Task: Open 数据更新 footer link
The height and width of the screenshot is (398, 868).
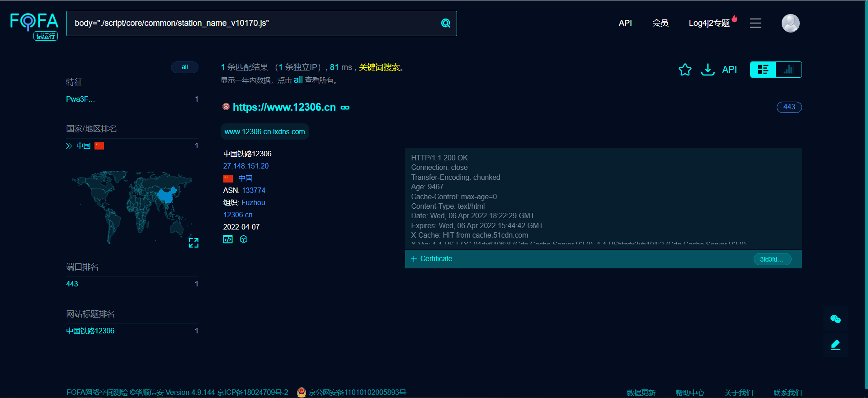Action: point(641,393)
